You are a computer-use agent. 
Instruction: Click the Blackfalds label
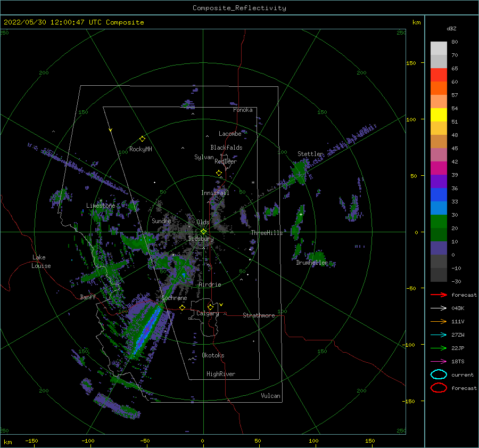tap(226, 148)
